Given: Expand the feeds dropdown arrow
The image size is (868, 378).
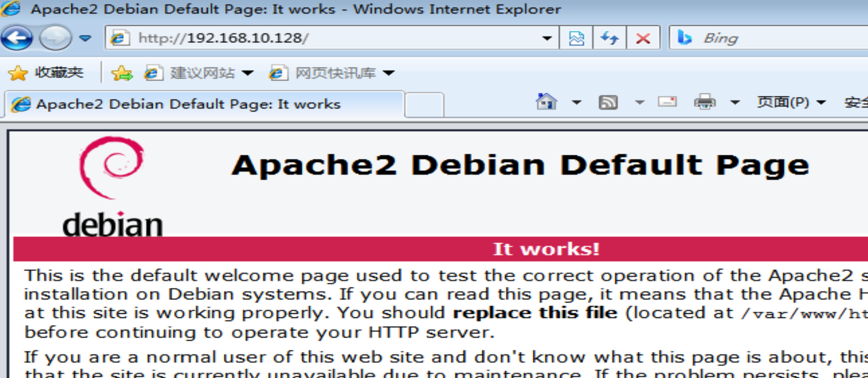Looking at the screenshot, I should point(640,102).
